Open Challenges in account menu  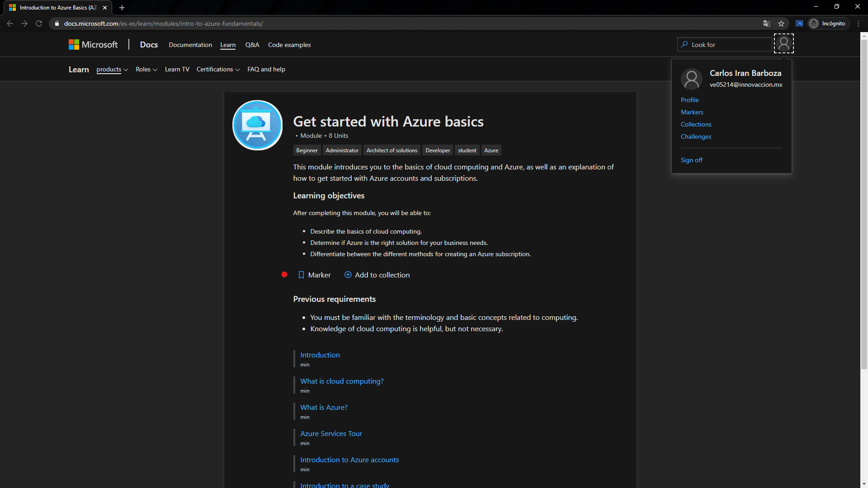pos(696,136)
